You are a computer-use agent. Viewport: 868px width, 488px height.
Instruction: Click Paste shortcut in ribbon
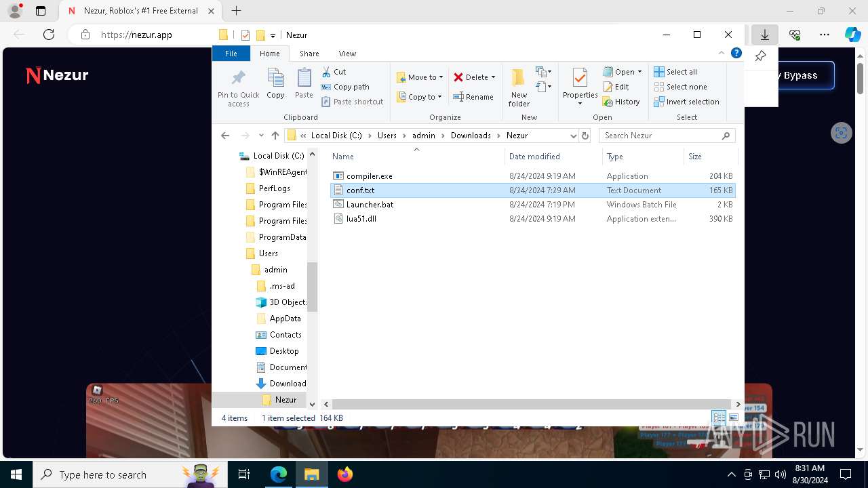(353, 102)
